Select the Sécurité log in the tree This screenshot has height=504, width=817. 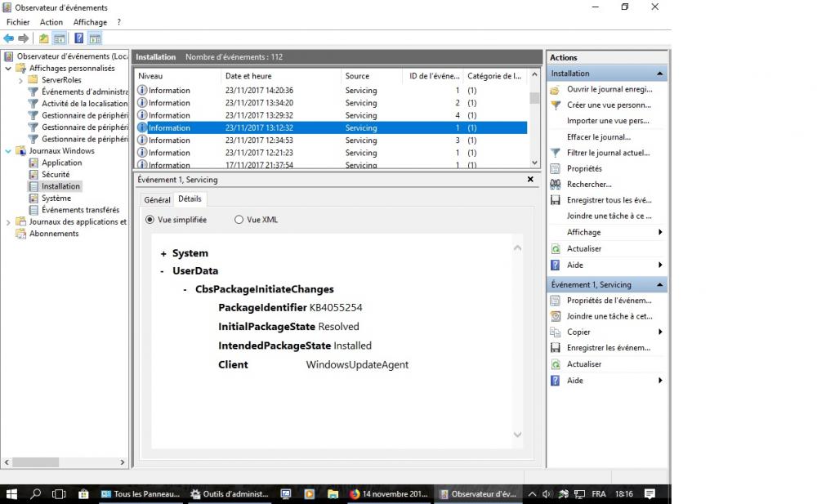click(56, 175)
